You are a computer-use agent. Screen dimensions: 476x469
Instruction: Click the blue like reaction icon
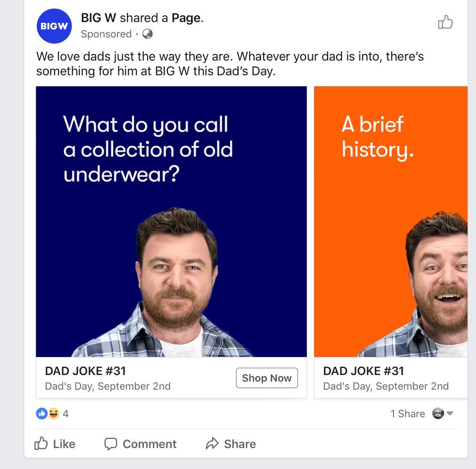pyautogui.click(x=42, y=414)
